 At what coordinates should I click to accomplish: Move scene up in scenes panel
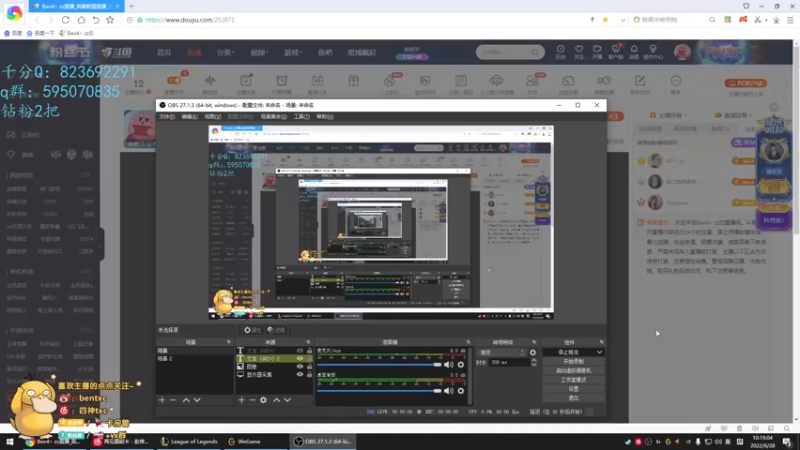[186, 400]
